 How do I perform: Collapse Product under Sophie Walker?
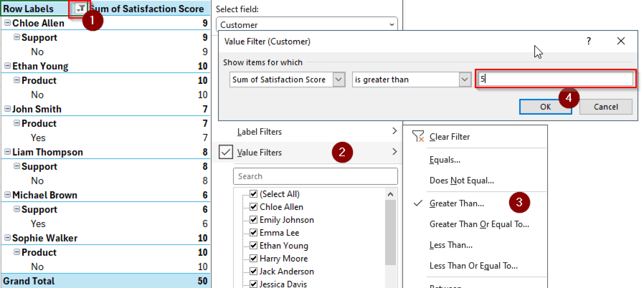(x=16, y=252)
